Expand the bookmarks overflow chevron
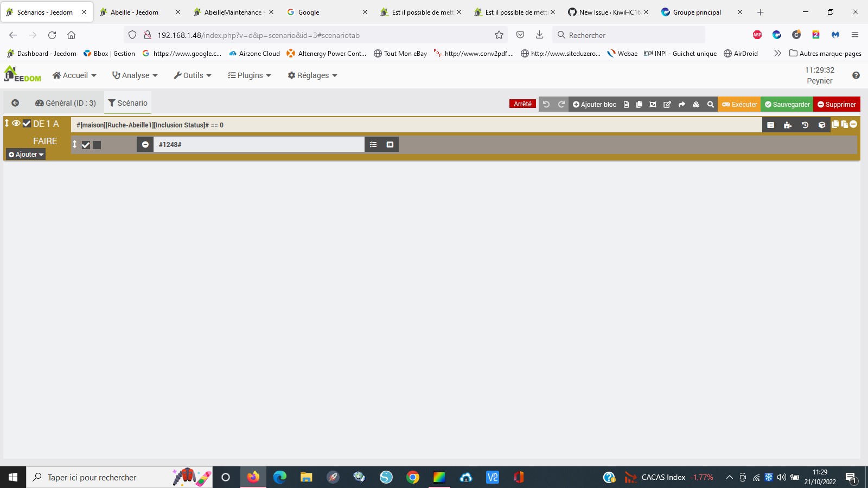This screenshot has height=488, width=868. (777, 53)
